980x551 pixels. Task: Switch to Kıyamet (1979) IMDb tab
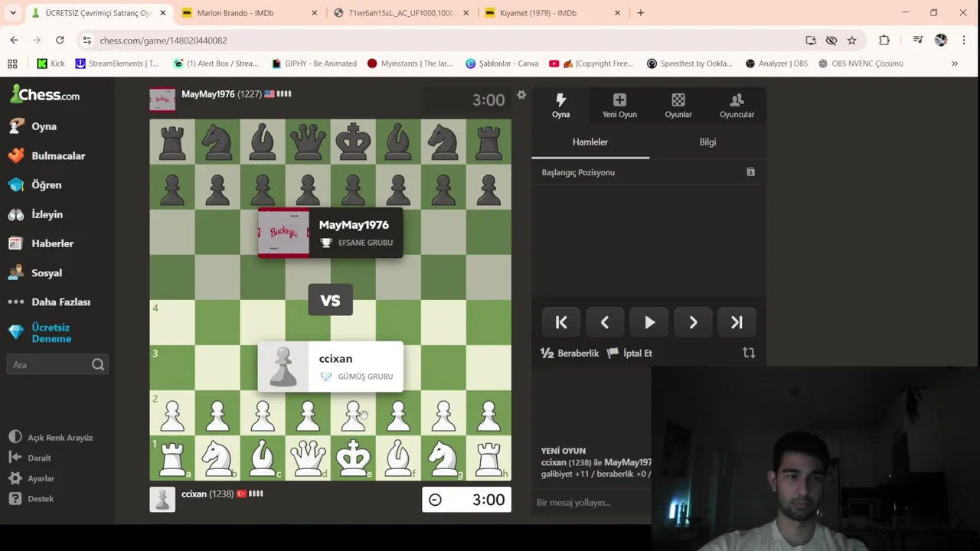click(554, 13)
